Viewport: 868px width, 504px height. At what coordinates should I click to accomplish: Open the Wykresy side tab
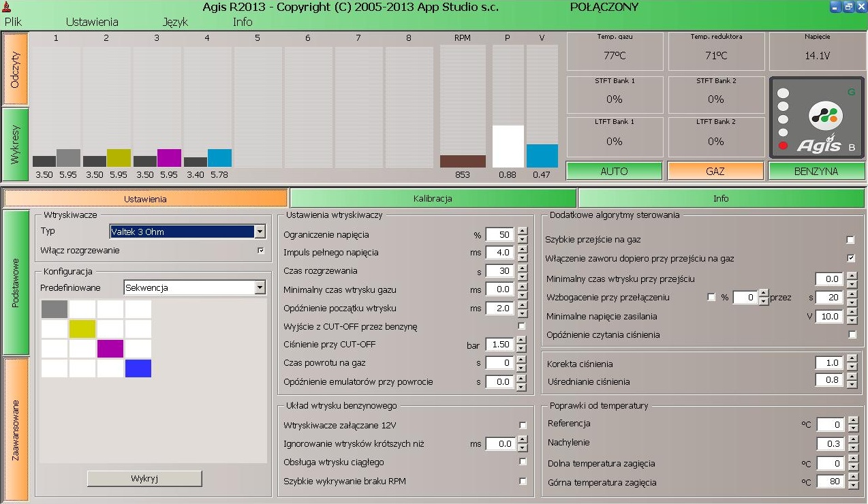[x=16, y=144]
